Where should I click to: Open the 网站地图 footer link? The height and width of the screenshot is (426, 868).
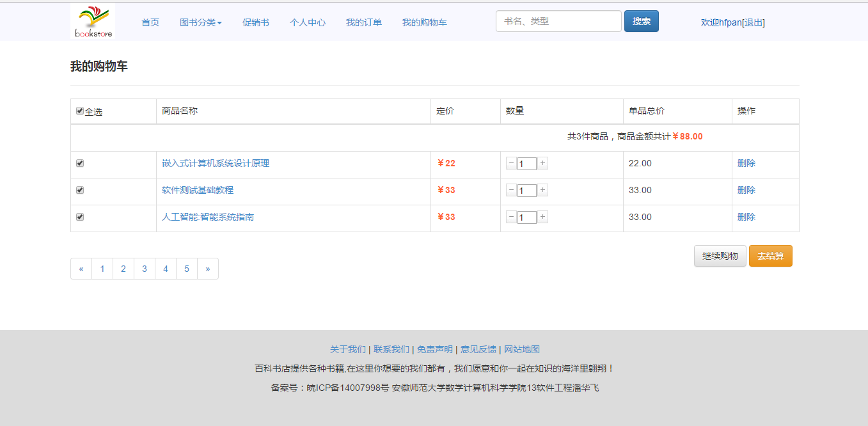(522, 349)
